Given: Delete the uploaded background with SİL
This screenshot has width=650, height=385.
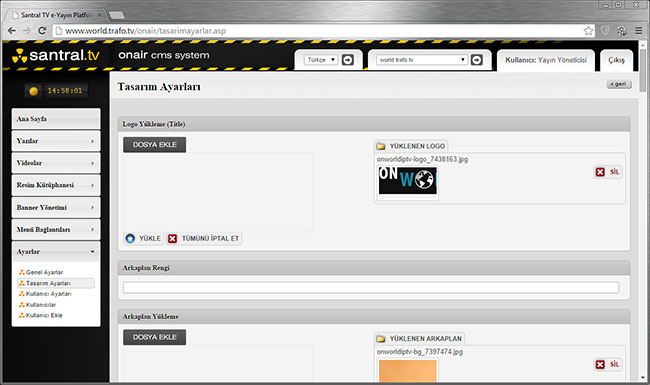Looking at the screenshot, I should pos(608,364).
